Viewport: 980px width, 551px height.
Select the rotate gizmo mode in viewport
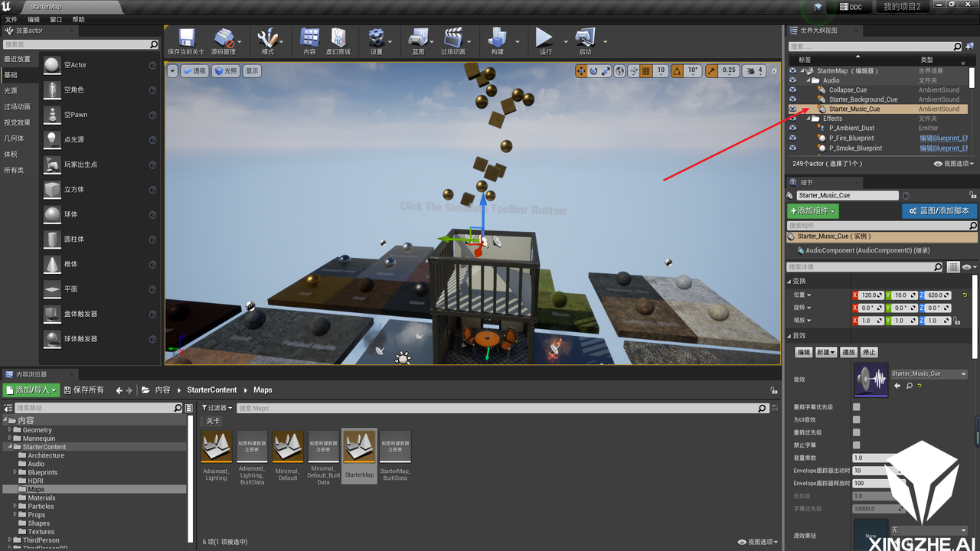point(593,70)
